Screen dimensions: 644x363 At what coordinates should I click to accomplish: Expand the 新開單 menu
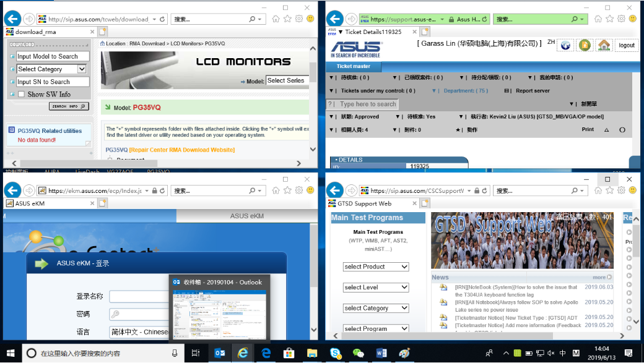click(583, 104)
